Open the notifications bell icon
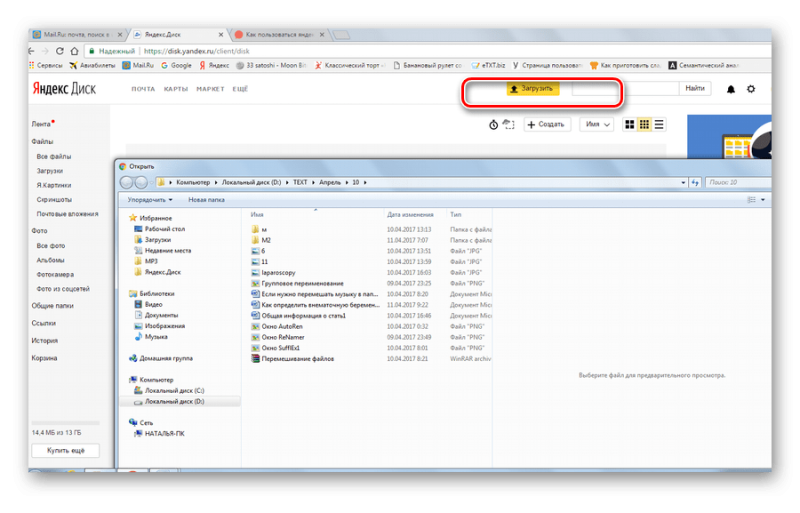This screenshot has width=800, height=513. tap(731, 89)
